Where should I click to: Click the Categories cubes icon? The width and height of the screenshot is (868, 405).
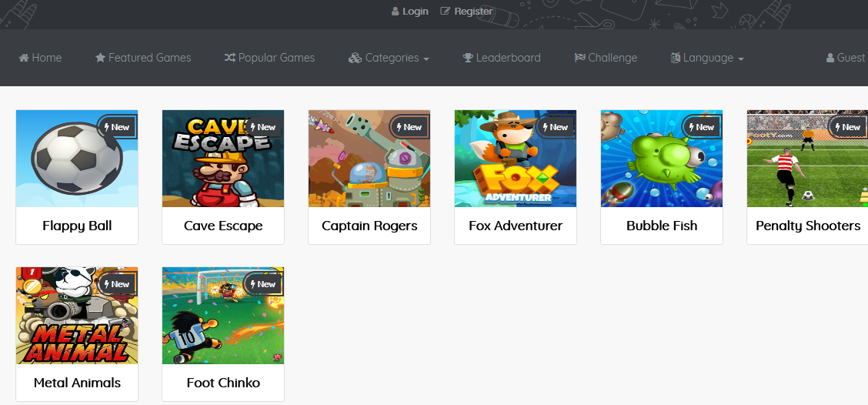355,58
